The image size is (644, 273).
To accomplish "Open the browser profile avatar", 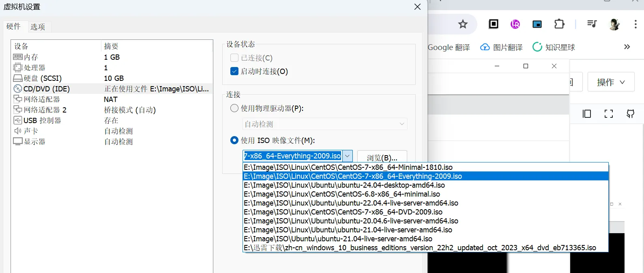I will [x=614, y=24].
